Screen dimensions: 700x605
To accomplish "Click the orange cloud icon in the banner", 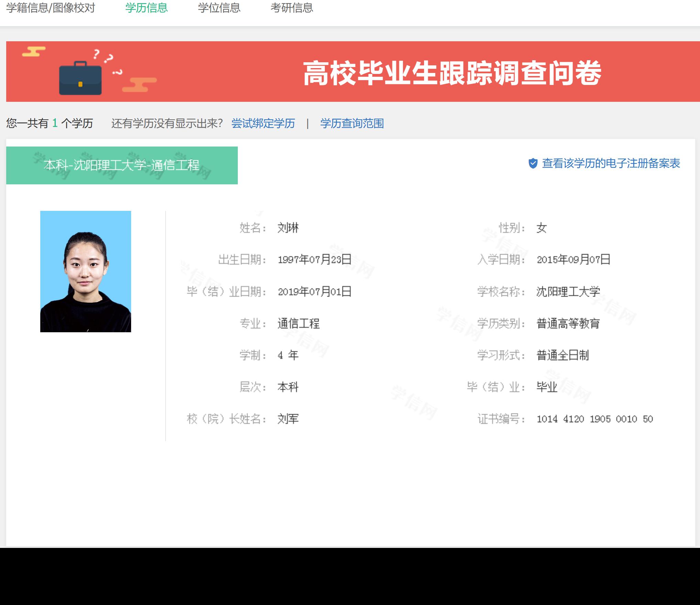I will (139, 85).
